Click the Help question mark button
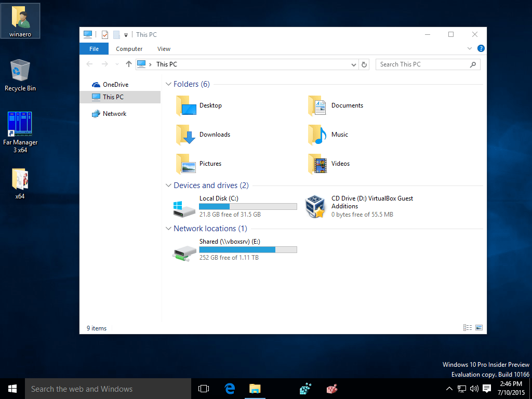This screenshot has width=532, height=399. pyautogui.click(x=480, y=48)
